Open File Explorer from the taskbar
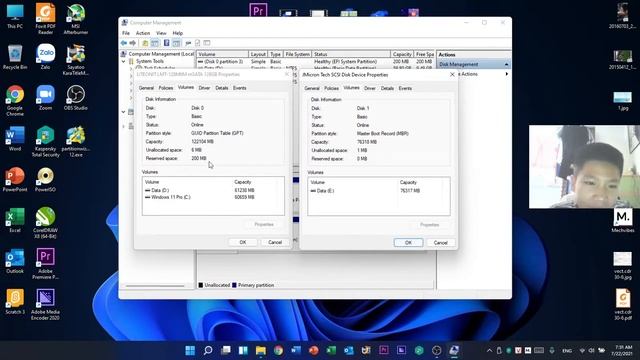The image size is (640, 360). click(x=260, y=350)
